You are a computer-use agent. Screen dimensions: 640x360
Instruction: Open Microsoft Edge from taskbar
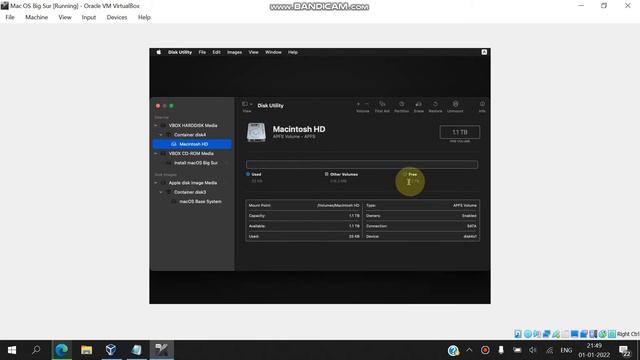(62, 350)
